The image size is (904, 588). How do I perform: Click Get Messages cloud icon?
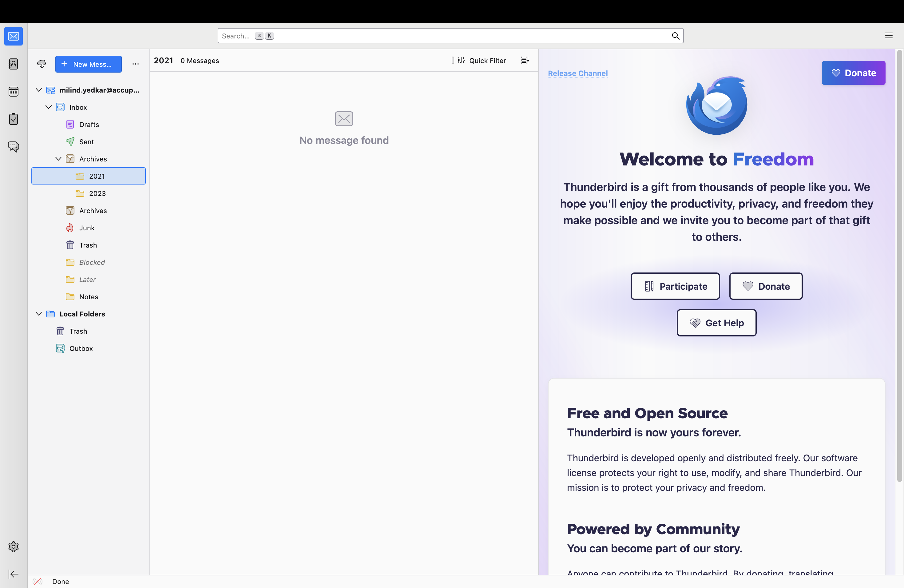coord(42,64)
